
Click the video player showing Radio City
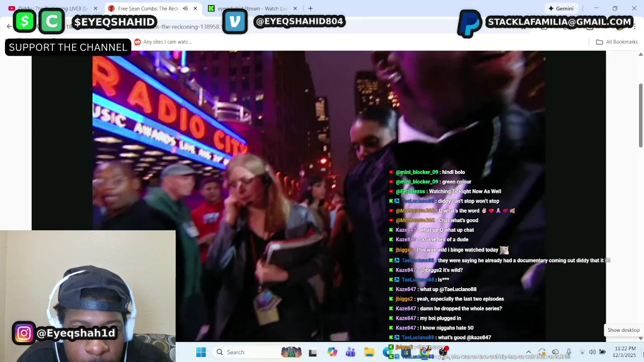coord(319,196)
